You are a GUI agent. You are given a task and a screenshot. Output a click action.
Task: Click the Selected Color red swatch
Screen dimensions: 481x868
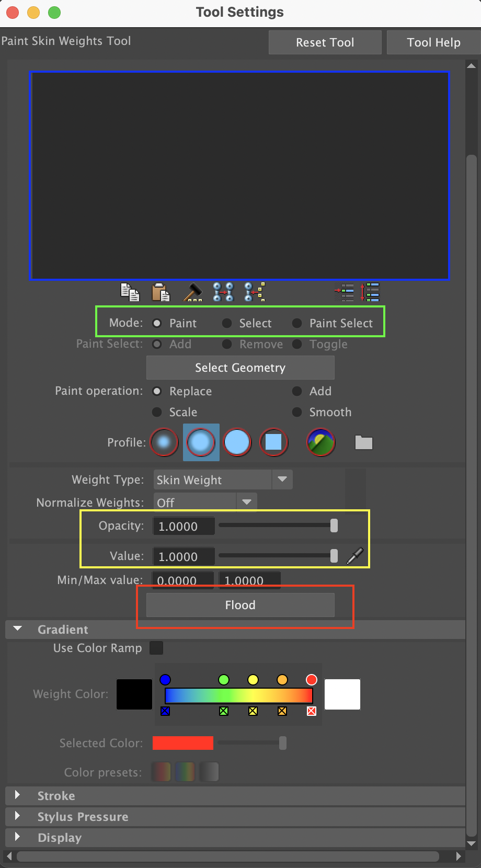[x=183, y=743]
